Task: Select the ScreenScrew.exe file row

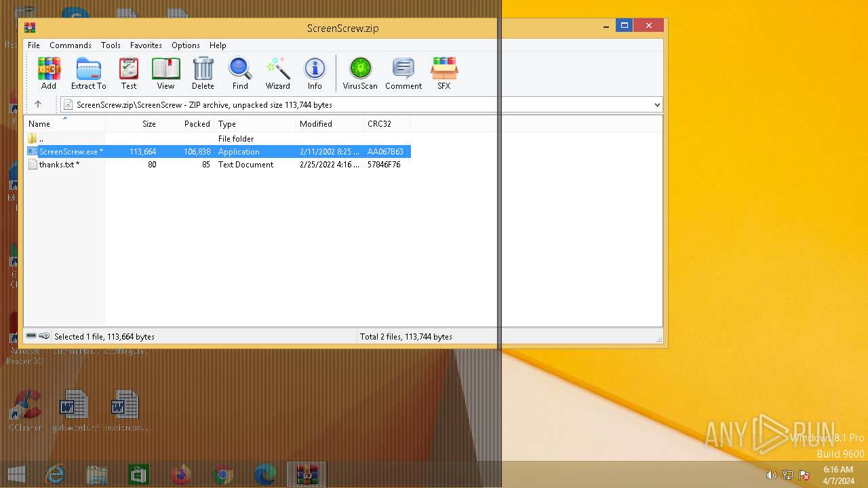Action: [x=218, y=152]
